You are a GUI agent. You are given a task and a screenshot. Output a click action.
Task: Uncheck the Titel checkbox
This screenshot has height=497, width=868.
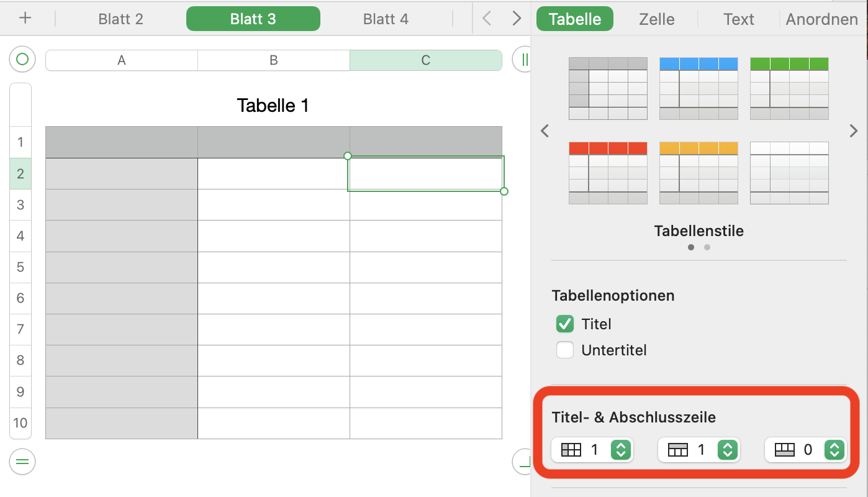pos(565,324)
